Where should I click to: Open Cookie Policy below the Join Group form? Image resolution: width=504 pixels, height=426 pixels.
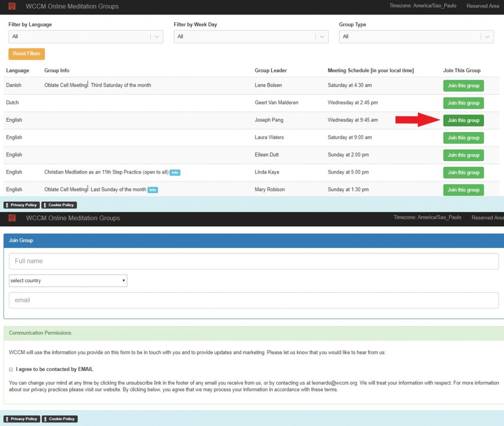[x=60, y=419]
